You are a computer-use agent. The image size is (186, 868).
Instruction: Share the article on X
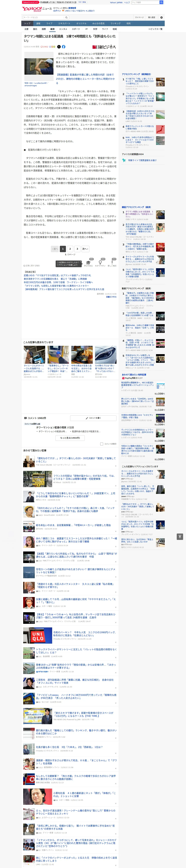(59, 47)
